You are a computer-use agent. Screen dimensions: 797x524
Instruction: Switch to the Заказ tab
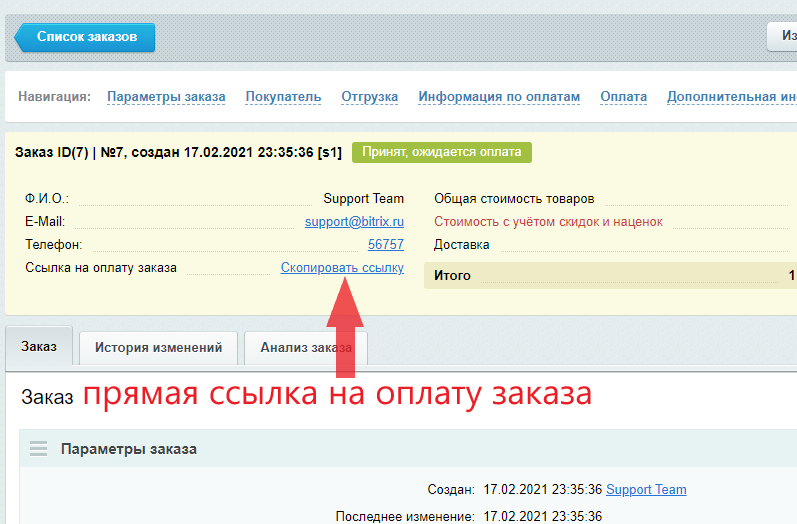pos(39,347)
